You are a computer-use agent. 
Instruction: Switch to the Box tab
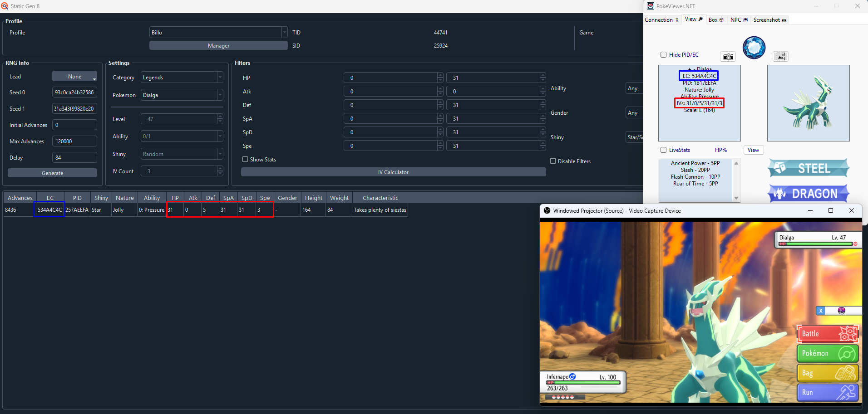coord(716,19)
